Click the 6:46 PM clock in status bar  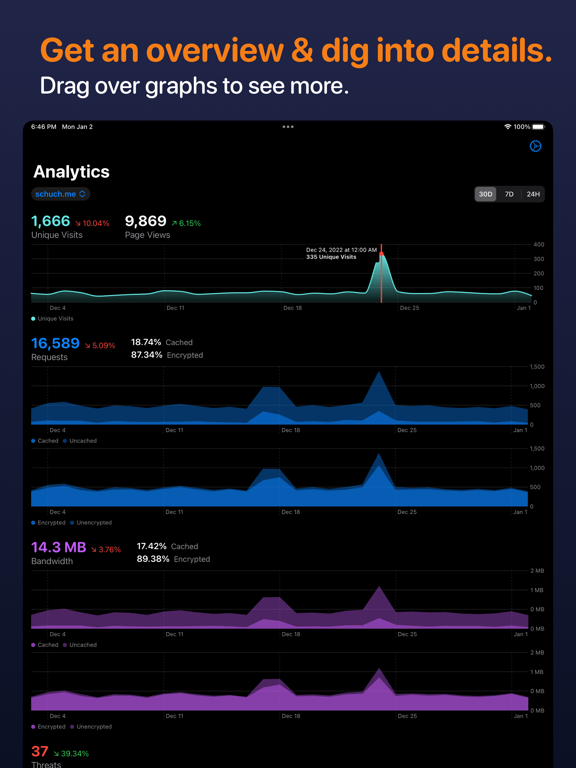[x=44, y=127]
